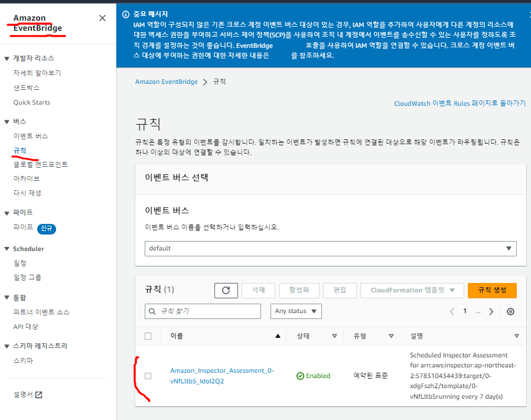Open 일정 under Scheduler
The height and width of the screenshot is (420, 531).
19,263
